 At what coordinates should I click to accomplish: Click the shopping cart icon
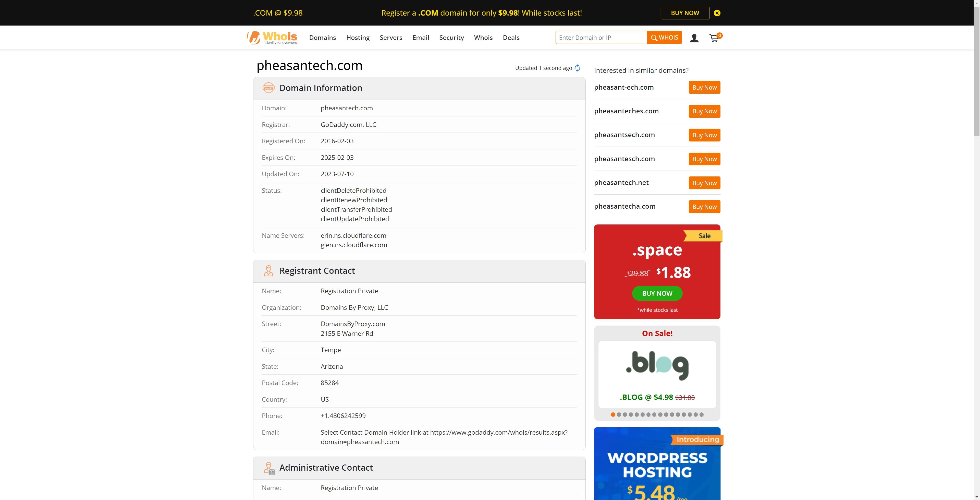pyautogui.click(x=714, y=38)
